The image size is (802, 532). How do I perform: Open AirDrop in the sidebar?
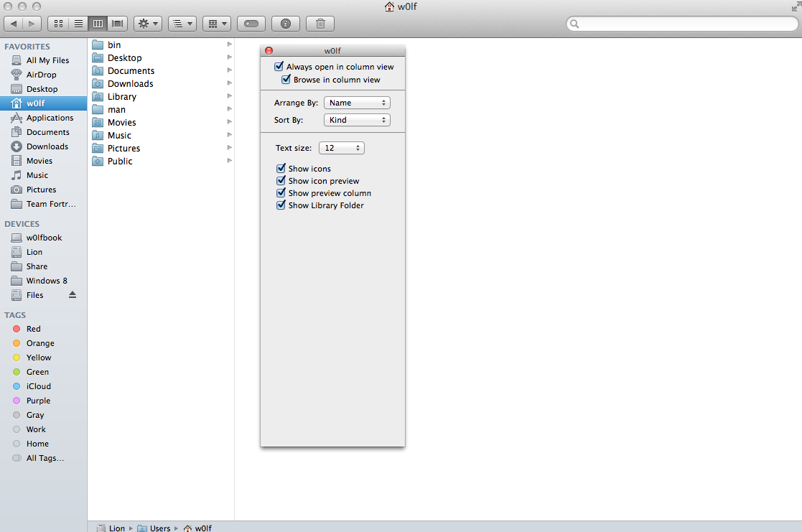click(x=44, y=75)
